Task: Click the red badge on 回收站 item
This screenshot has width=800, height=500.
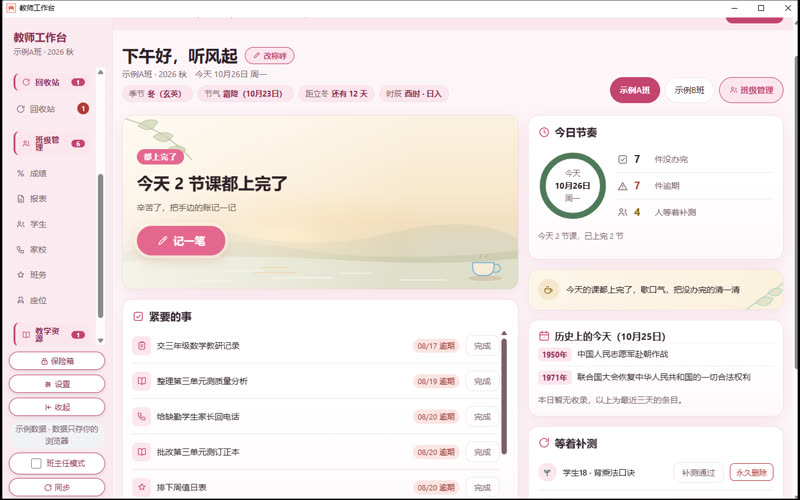Action: point(83,109)
